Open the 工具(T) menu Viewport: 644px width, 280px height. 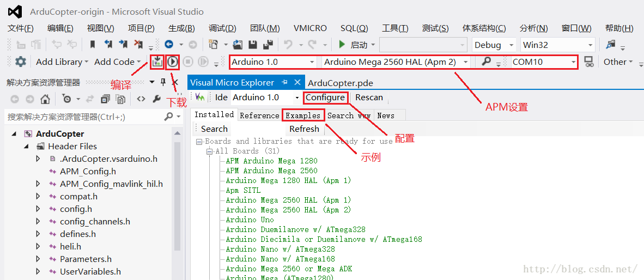point(395,28)
